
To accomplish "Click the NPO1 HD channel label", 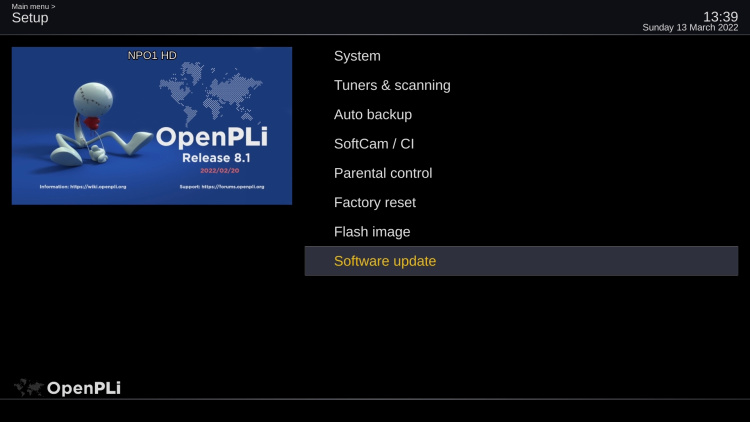I will point(152,56).
